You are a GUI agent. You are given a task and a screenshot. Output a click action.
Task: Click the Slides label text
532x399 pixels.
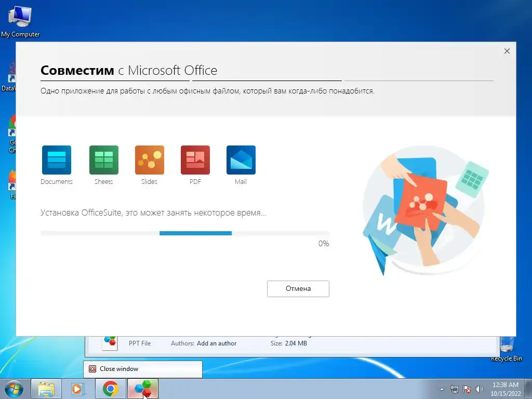tap(149, 181)
